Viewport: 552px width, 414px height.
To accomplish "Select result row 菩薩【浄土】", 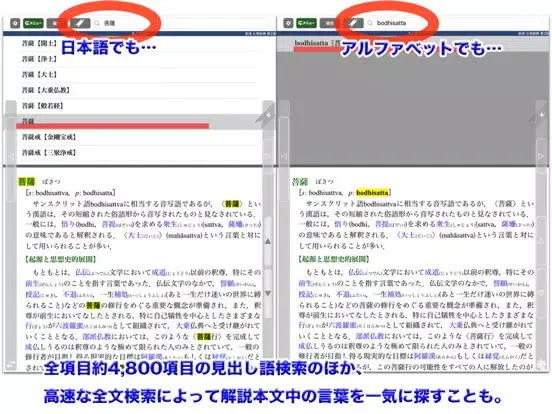I will pyautogui.click(x=139, y=59).
